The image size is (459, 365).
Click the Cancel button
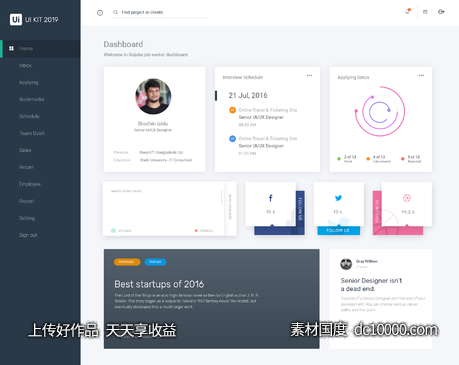(204, 231)
